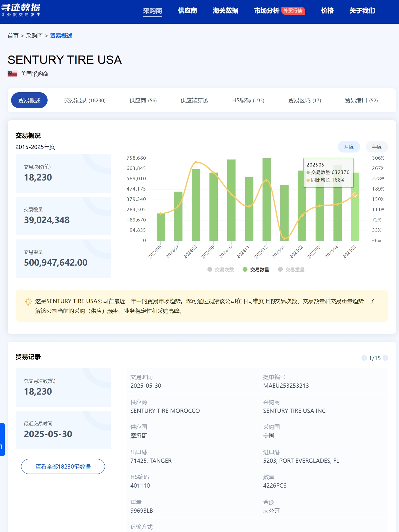Click the 202501 green bar
This screenshot has width=399, height=532.
pos(284,213)
